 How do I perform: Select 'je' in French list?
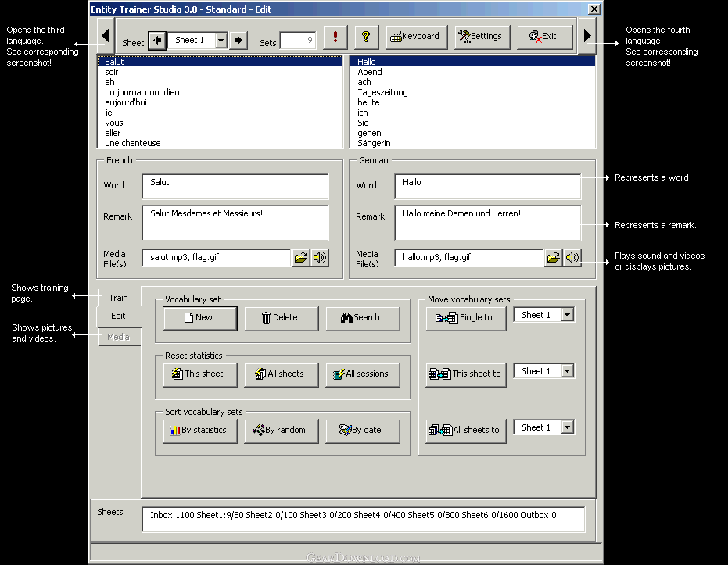point(220,113)
